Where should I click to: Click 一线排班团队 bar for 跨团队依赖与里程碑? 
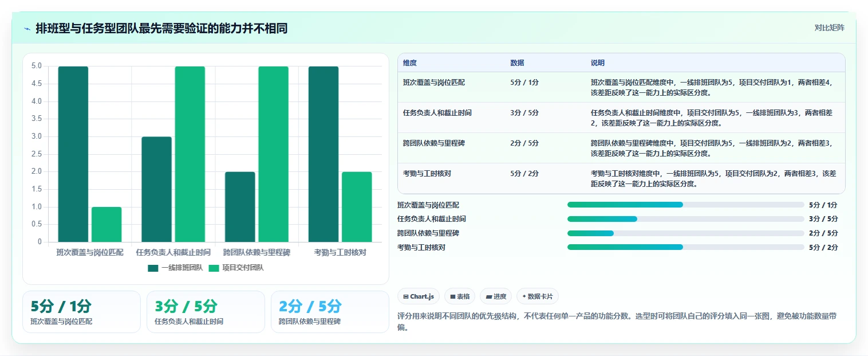(x=240, y=207)
